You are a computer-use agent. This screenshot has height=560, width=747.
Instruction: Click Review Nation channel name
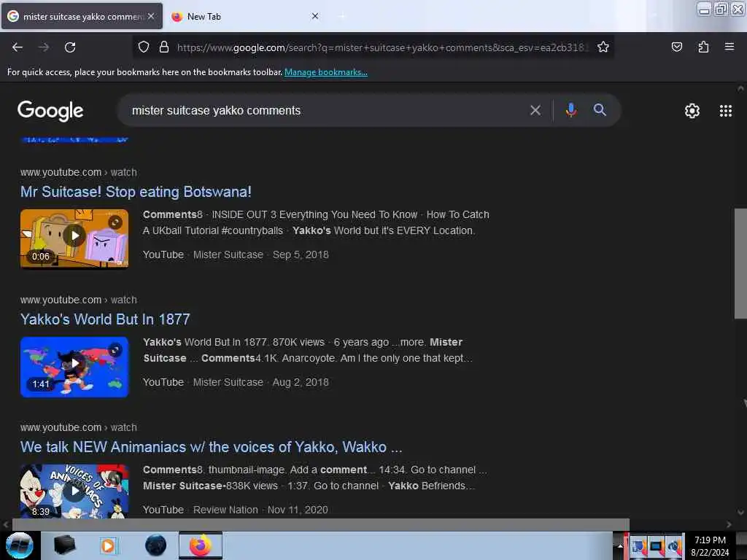pyautogui.click(x=225, y=510)
